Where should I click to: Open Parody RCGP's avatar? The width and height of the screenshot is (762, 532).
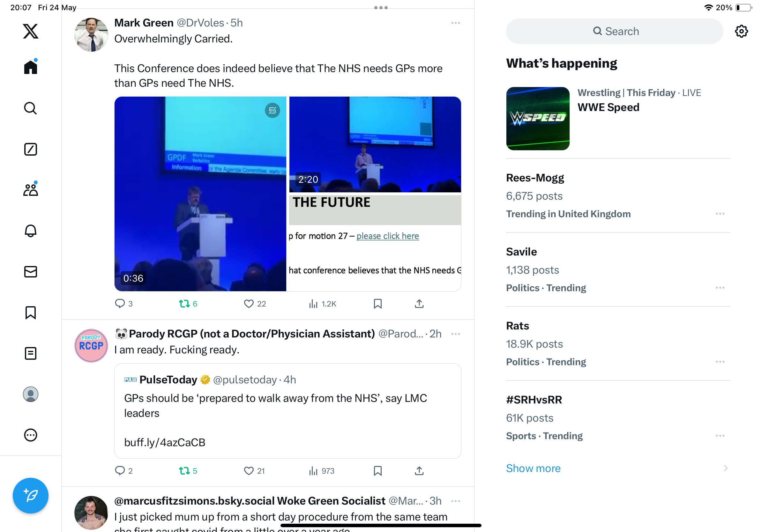pos(91,345)
